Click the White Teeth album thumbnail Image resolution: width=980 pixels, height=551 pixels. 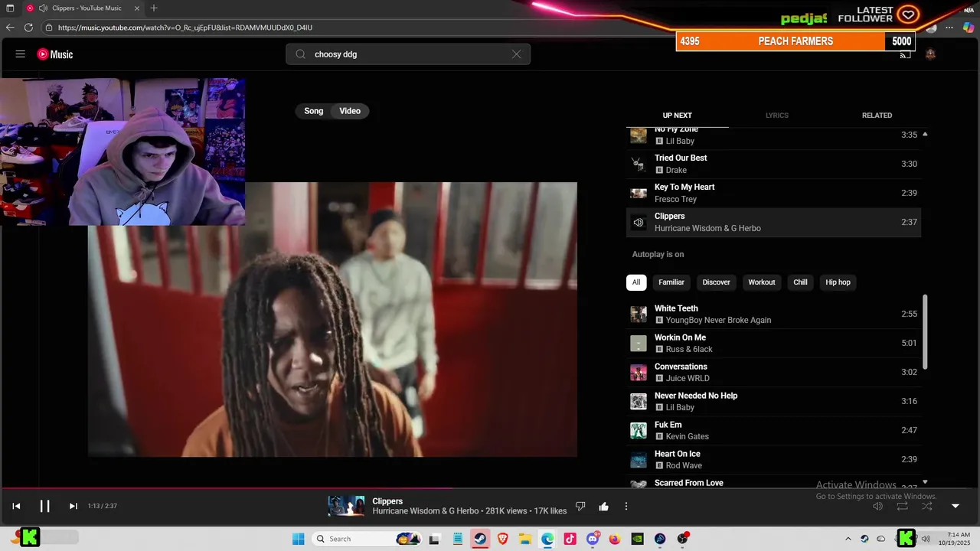click(638, 315)
